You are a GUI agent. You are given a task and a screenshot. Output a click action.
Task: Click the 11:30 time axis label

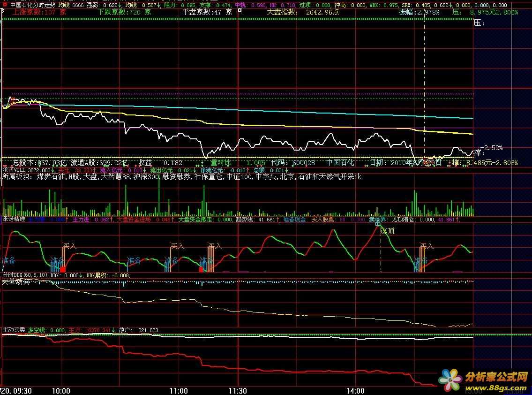(238, 391)
